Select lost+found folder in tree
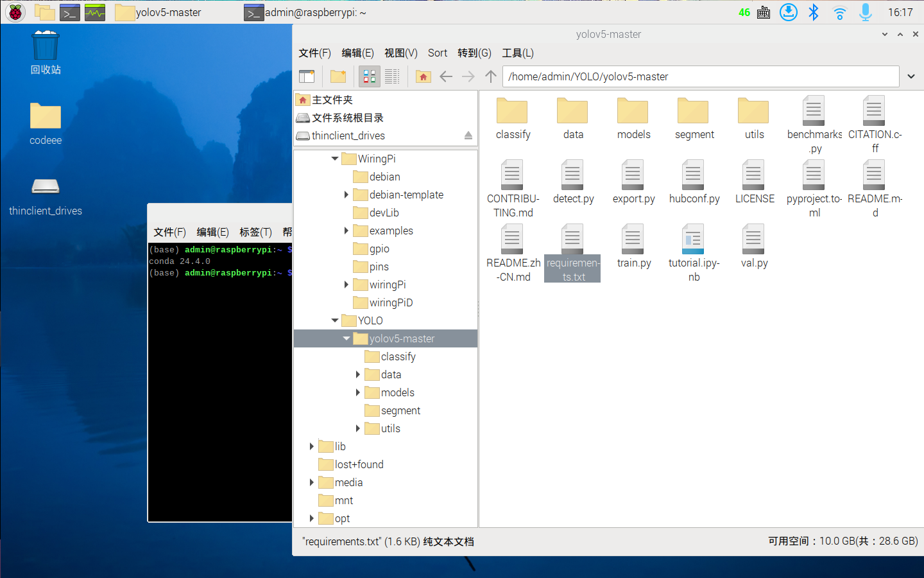924x578 pixels. coord(351,464)
